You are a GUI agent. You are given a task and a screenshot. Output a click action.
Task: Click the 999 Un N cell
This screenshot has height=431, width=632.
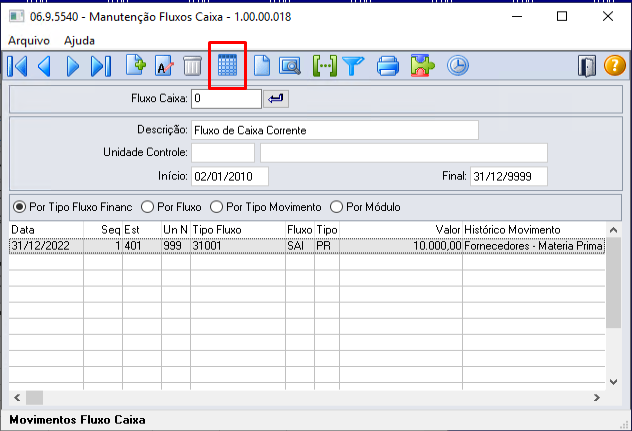pos(176,246)
